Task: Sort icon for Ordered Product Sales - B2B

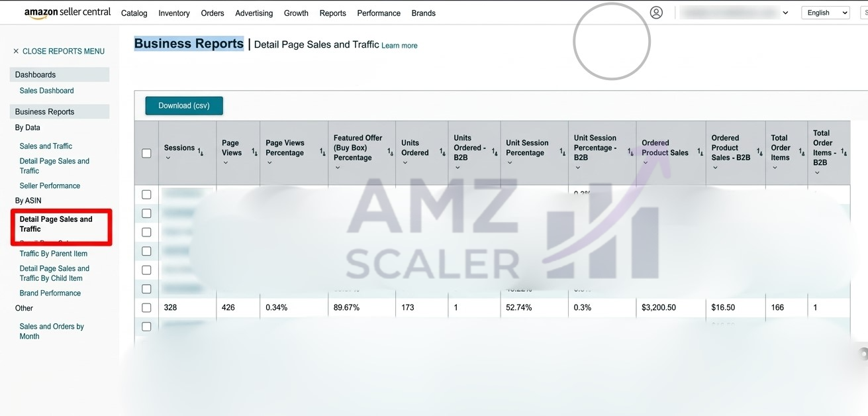Action: pyautogui.click(x=759, y=152)
